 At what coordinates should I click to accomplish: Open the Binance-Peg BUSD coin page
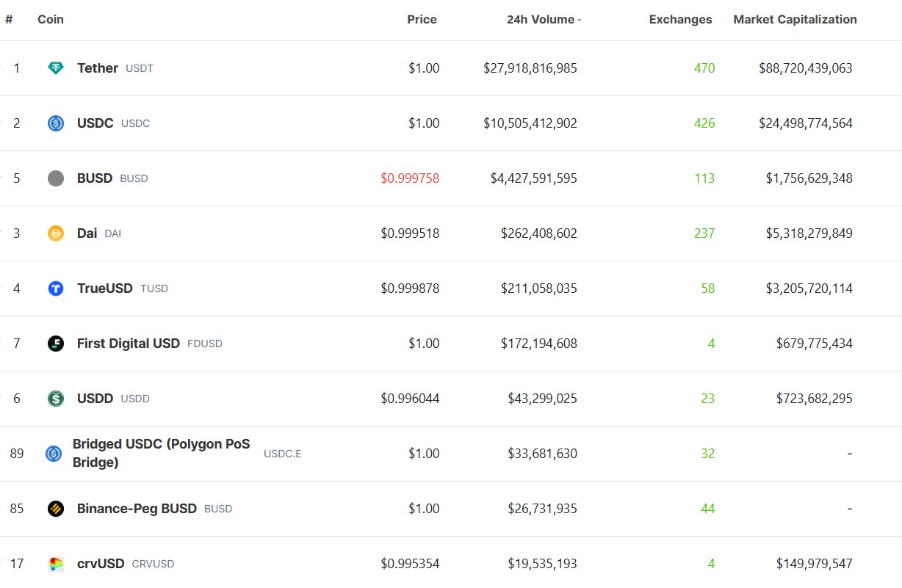pyautogui.click(x=137, y=509)
